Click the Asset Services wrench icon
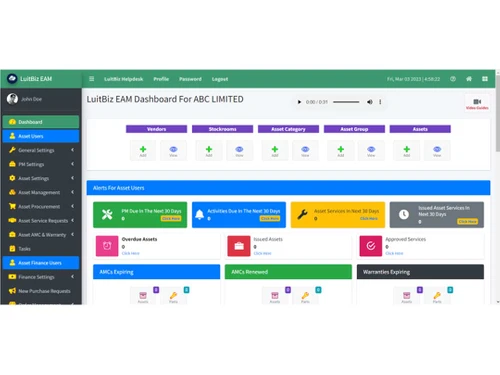 click(x=302, y=214)
